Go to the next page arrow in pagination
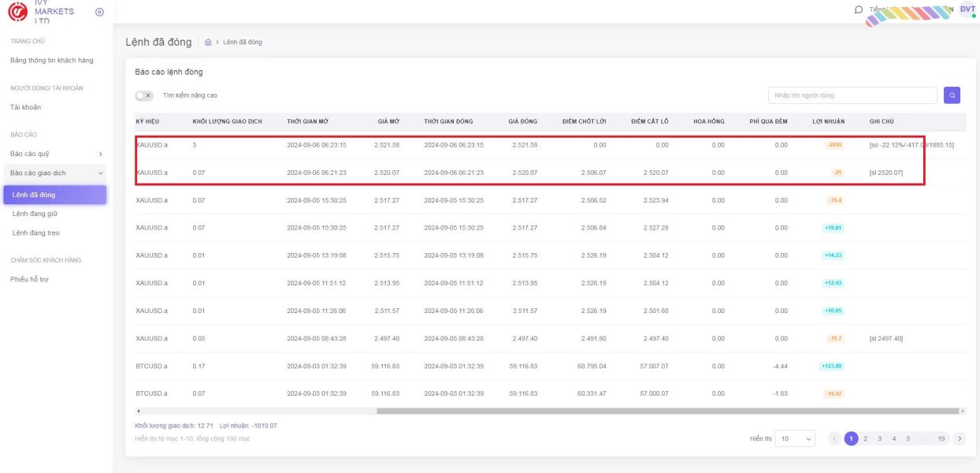 coord(959,439)
